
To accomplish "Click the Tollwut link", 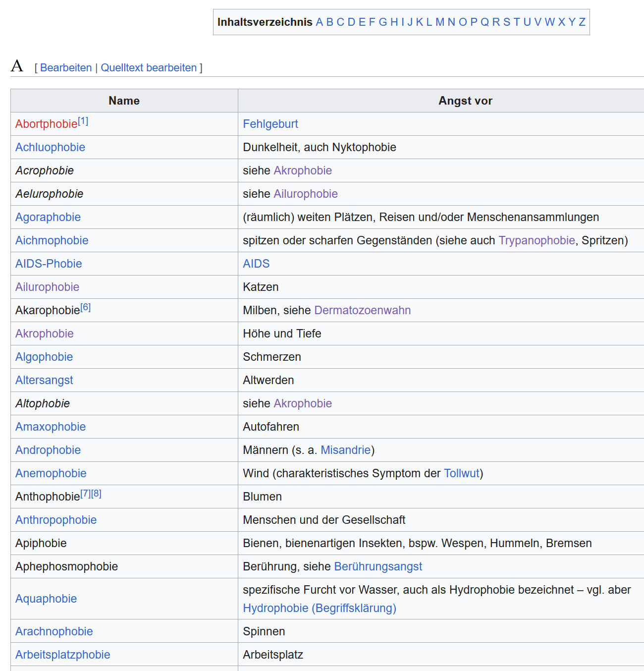I will click(x=461, y=474).
